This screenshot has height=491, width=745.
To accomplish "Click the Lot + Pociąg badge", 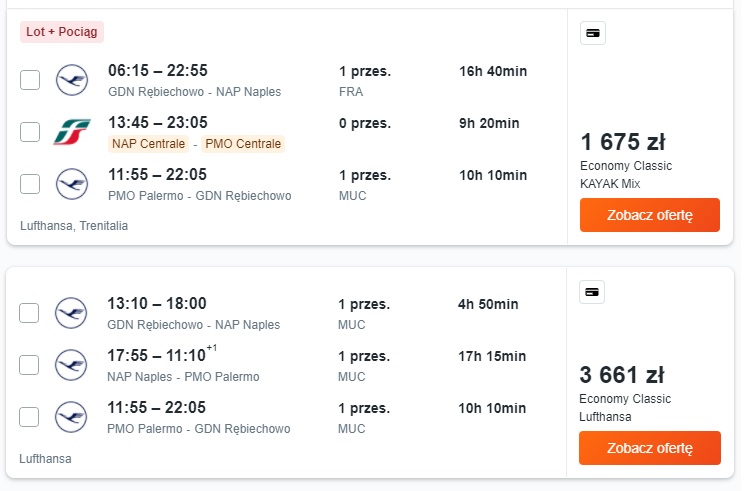I will 62,32.
